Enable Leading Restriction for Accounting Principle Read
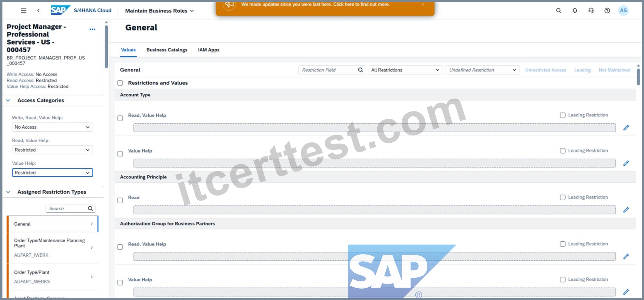This screenshot has width=644, height=300. coord(563,197)
